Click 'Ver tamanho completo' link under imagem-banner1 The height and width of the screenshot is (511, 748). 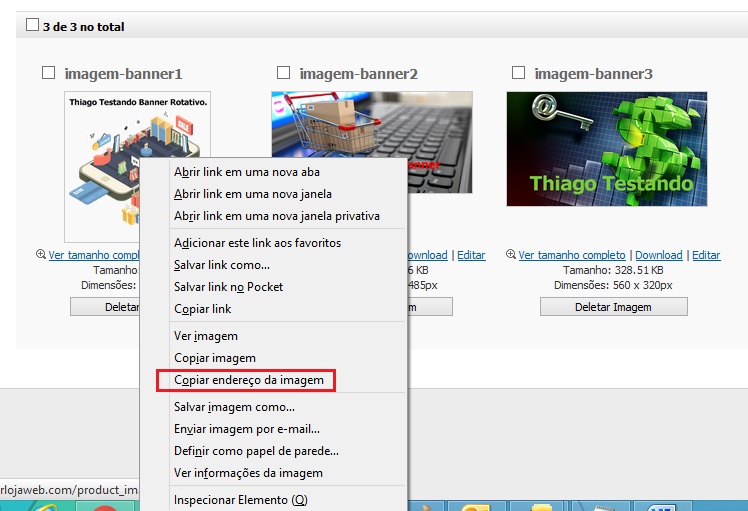[x=94, y=255]
